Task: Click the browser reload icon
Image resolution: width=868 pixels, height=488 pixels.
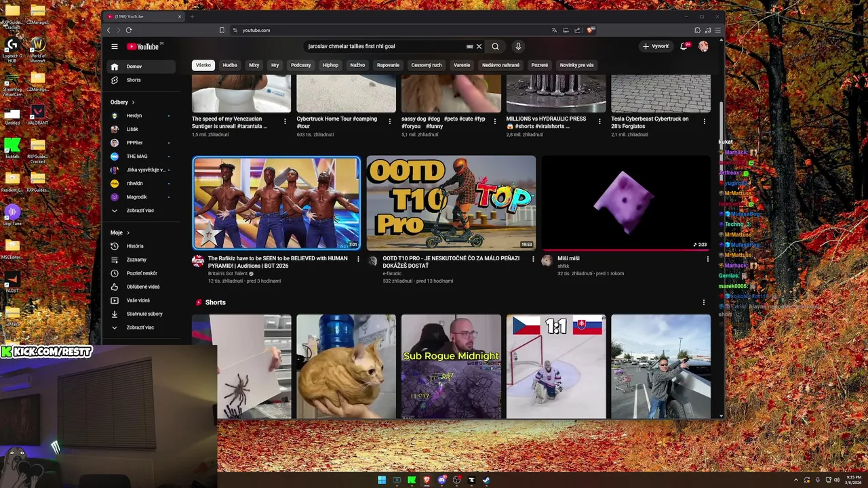Action: (129, 30)
